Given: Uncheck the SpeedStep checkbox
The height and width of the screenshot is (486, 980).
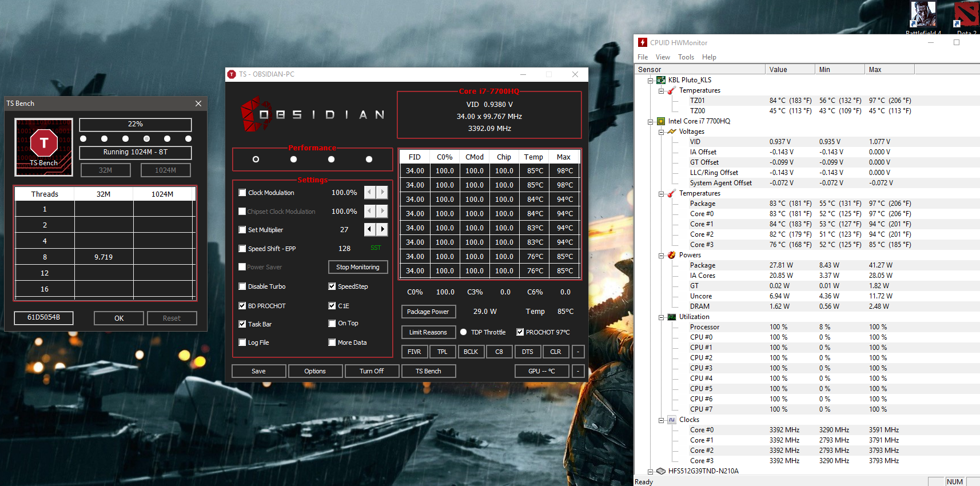Looking at the screenshot, I should [332, 286].
